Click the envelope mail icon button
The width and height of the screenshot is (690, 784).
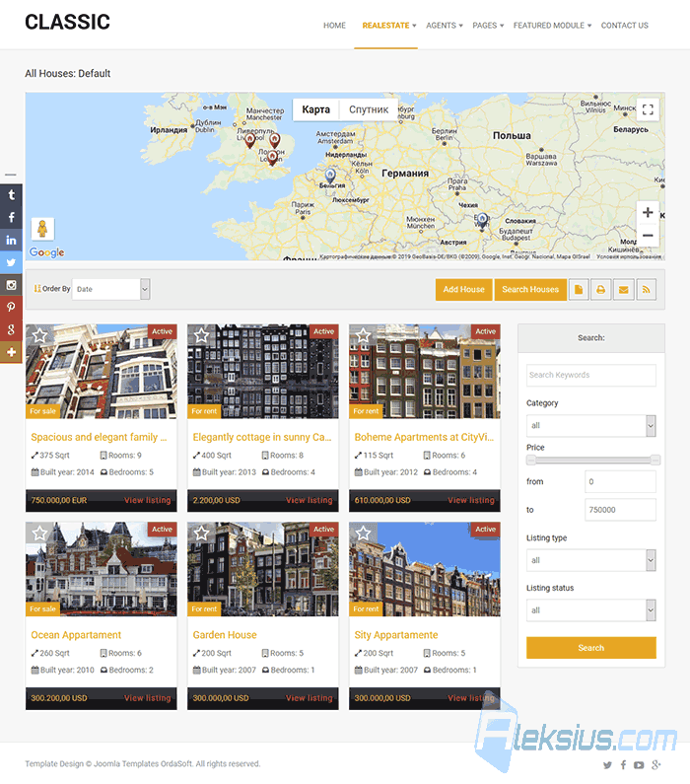pos(624,290)
